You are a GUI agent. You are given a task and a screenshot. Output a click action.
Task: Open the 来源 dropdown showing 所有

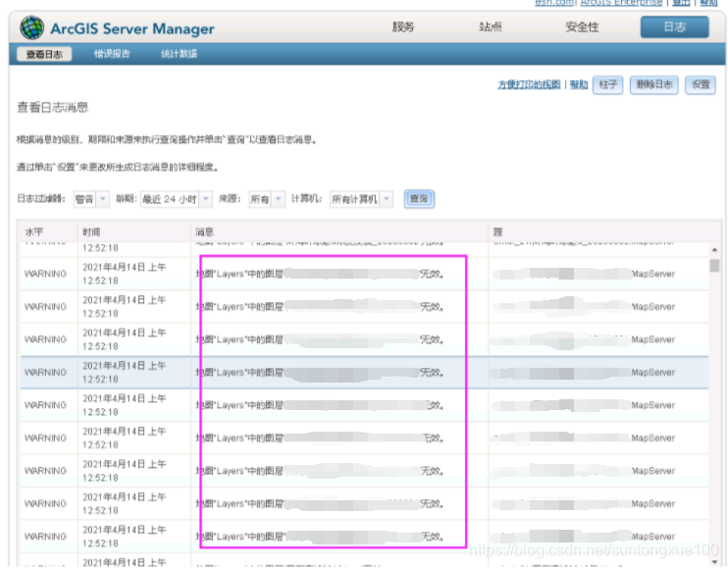coord(267,199)
